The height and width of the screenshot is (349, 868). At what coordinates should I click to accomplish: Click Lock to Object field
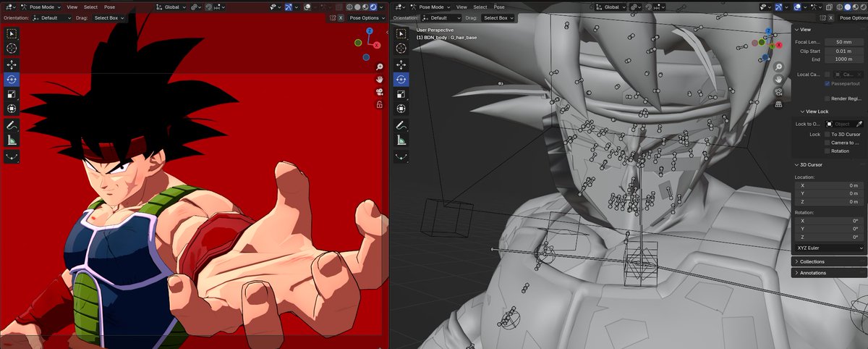839,124
